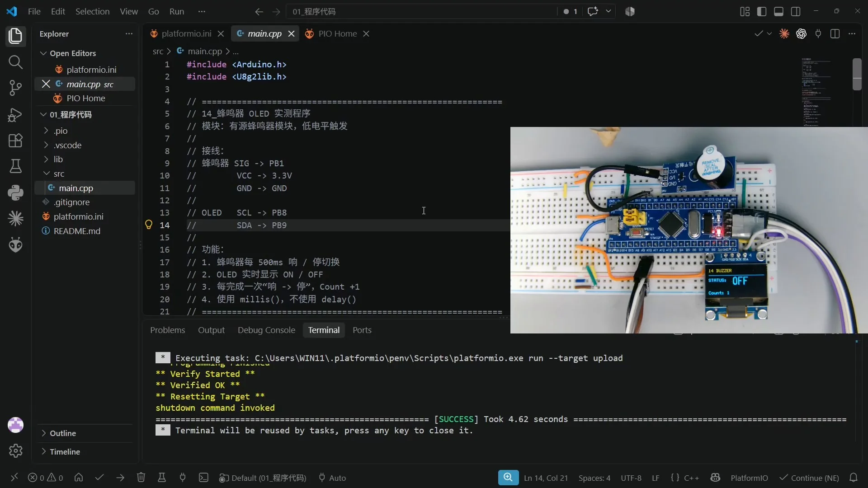Click Ln 14, Col 21 in status bar
The image size is (868, 488).
(x=546, y=478)
